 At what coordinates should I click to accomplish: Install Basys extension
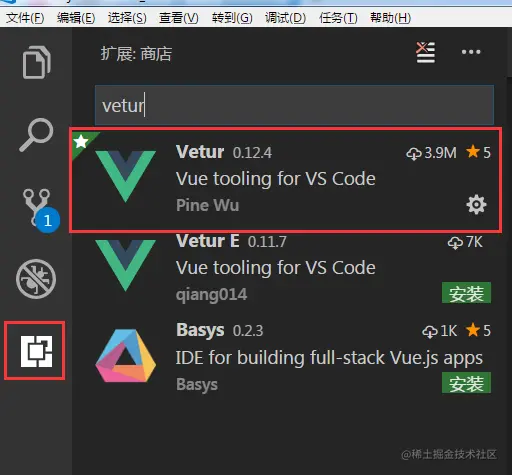point(466,383)
